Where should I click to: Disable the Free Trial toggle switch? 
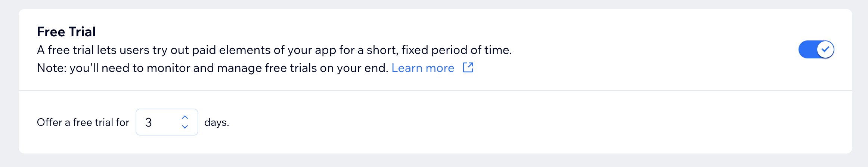click(x=816, y=49)
